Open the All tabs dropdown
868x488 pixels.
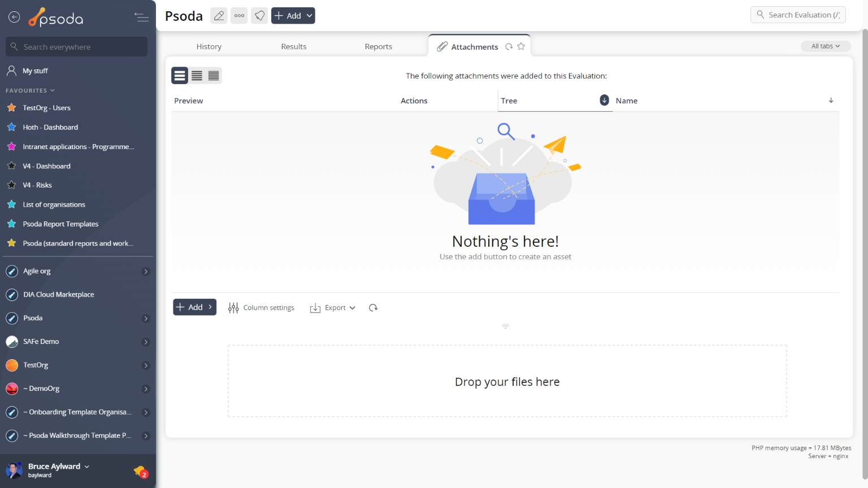[x=826, y=46]
